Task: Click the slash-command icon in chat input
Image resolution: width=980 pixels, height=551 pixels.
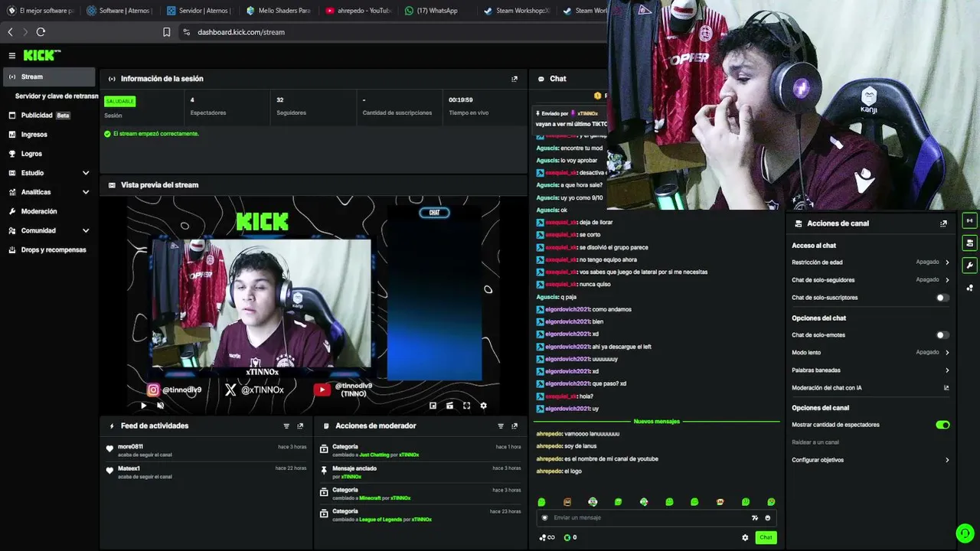Action: 755,518
